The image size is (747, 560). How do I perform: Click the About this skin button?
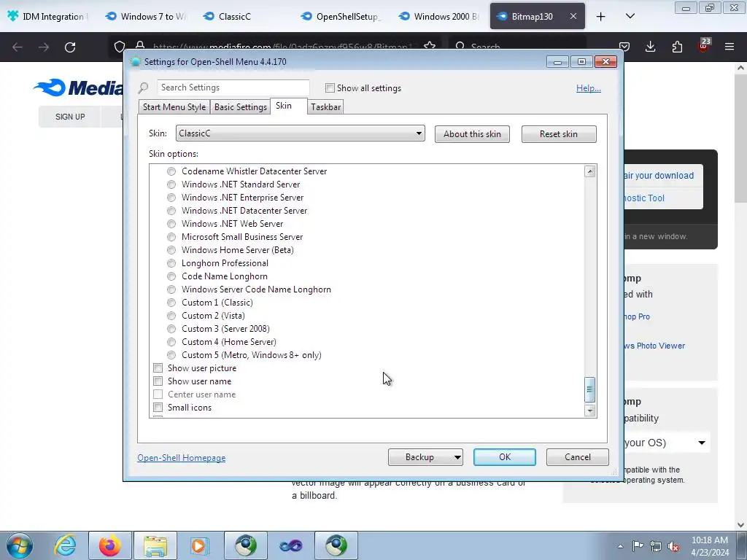coord(472,134)
